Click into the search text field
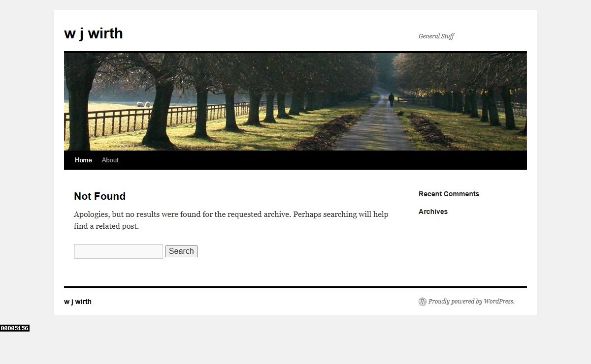This screenshot has width=591, height=364. (x=118, y=251)
